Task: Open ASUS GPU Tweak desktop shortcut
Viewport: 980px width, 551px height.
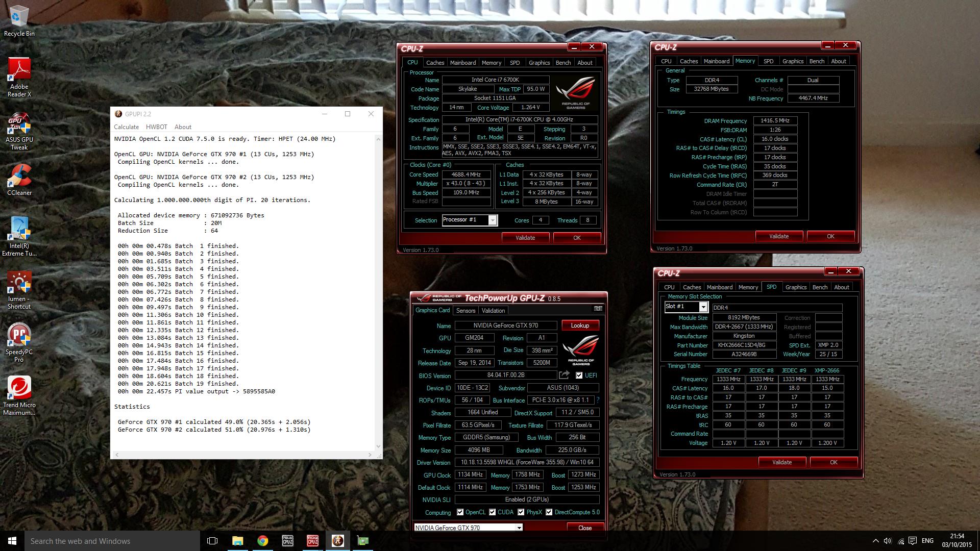Action: pos(19,132)
